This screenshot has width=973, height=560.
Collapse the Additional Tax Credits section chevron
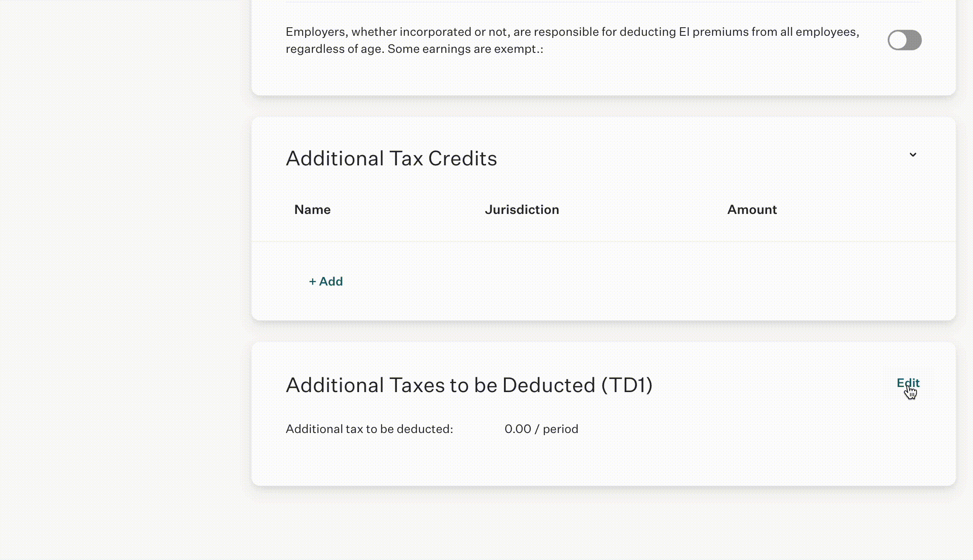click(x=913, y=155)
